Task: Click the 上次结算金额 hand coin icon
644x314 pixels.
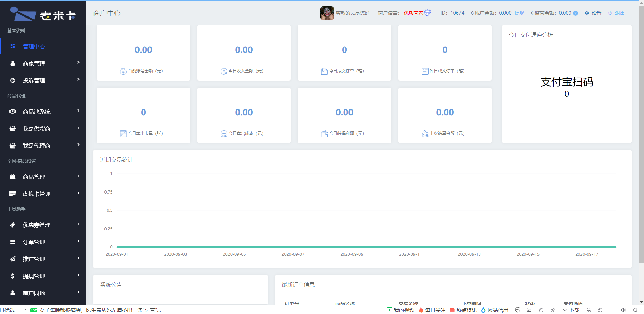Action: point(425,134)
